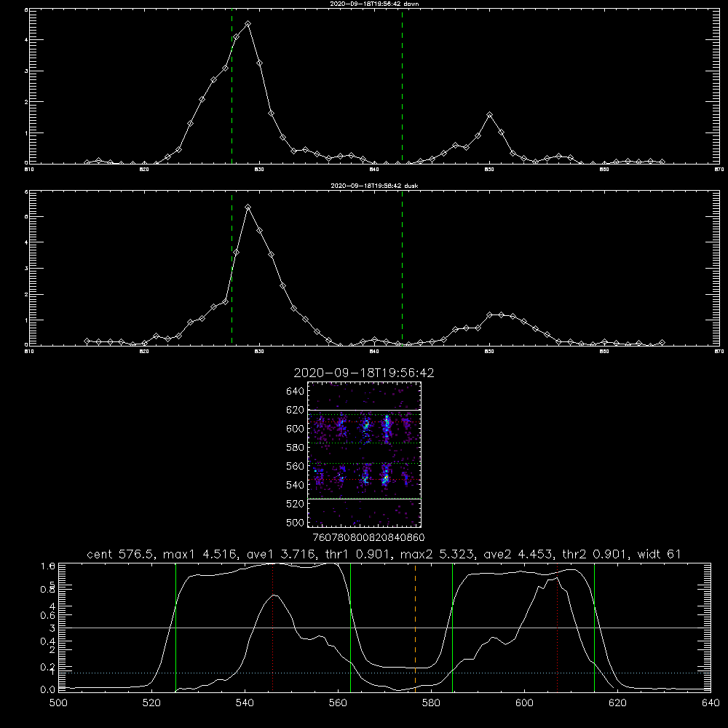Click the secondary peak diamond near 850 in dawn plot
728x728 pixels.
pyautogui.click(x=489, y=115)
